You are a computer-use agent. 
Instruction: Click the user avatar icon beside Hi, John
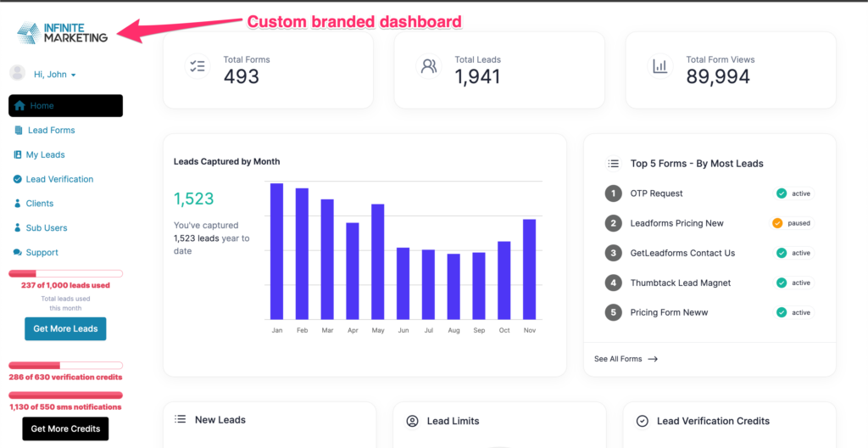click(17, 73)
